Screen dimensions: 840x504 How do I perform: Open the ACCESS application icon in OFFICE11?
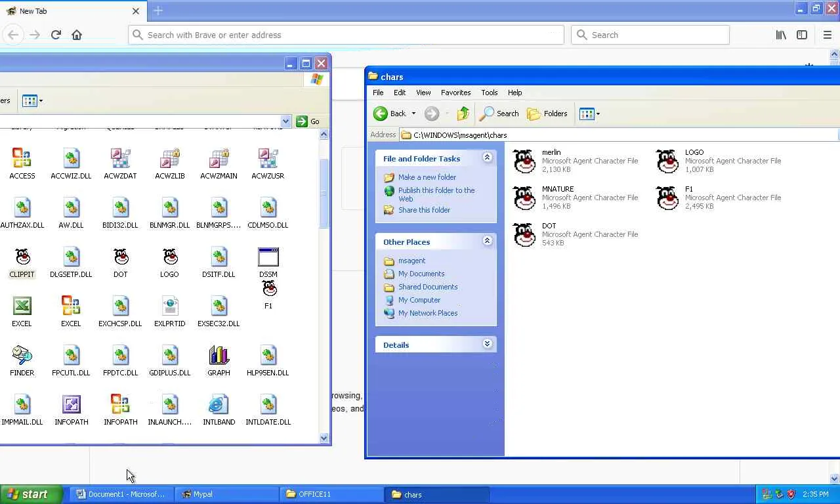click(x=22, y=158)
